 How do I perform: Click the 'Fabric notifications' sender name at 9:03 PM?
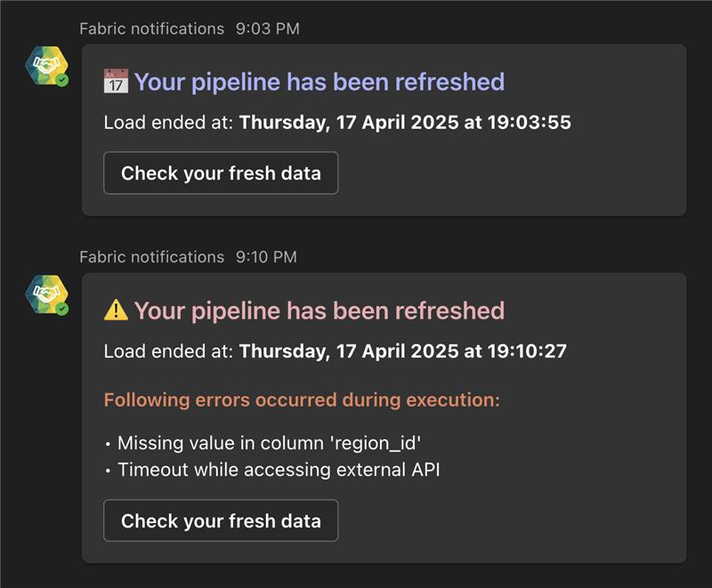pyautogui.click(x=151, y=28)
